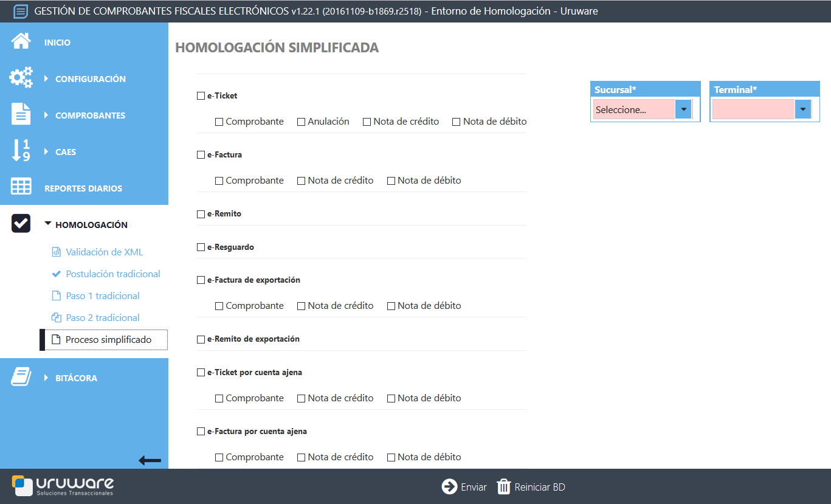Enable the e-Ticket checkbox
Screen dimensions: 831x504
click(x=201, y=95)
